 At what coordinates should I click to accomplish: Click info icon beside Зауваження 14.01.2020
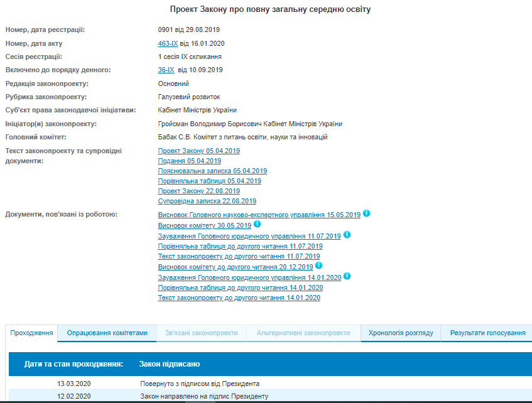coord(347,276)
